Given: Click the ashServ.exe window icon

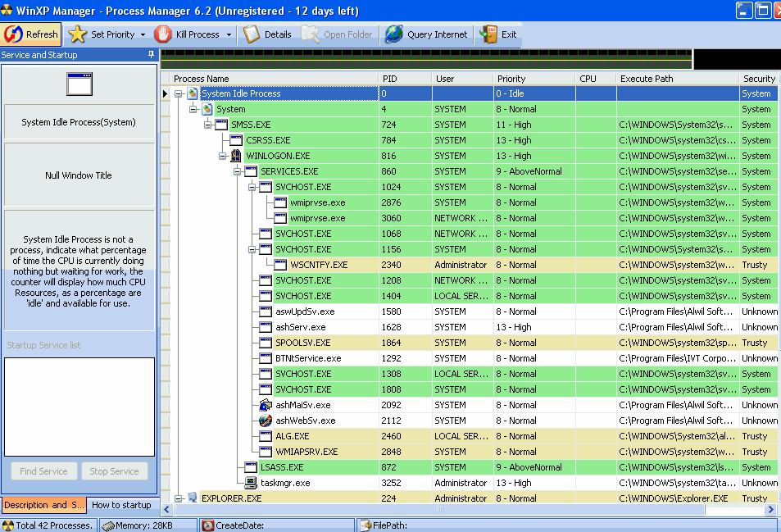Looking at the screenshot, I should (x=266, y=327).
